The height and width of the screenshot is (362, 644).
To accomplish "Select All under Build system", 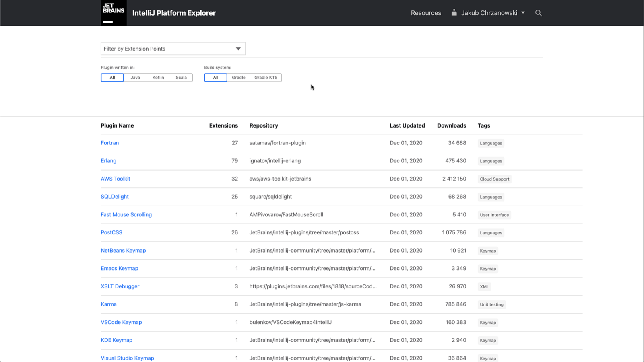I will [x=216, y=78].
